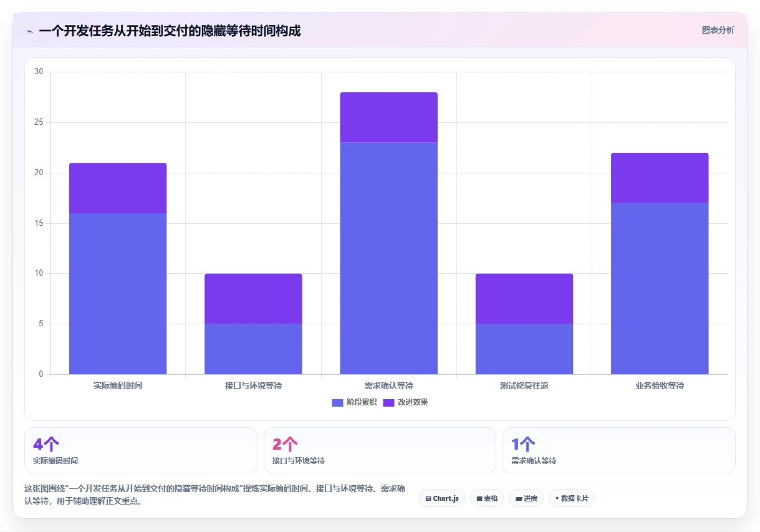Click the purple segment of 业务验收等待 bar
The height and width of the screenshot is (532, 760).
click(660, 178)
